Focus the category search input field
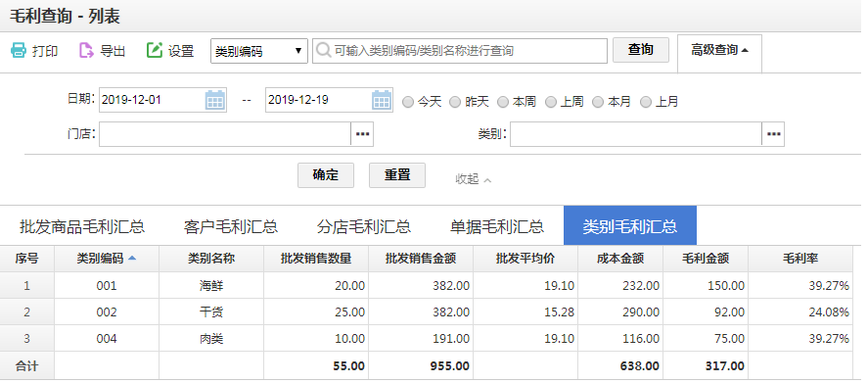The height and width of the screenshot is (383, 868). 460,50
